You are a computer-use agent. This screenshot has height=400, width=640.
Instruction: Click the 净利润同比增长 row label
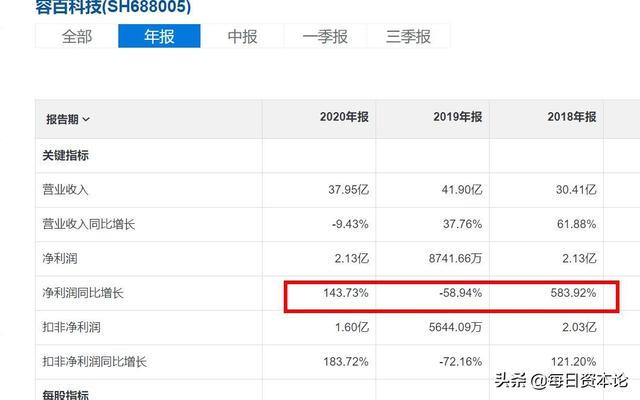click(x=82, y=293)
